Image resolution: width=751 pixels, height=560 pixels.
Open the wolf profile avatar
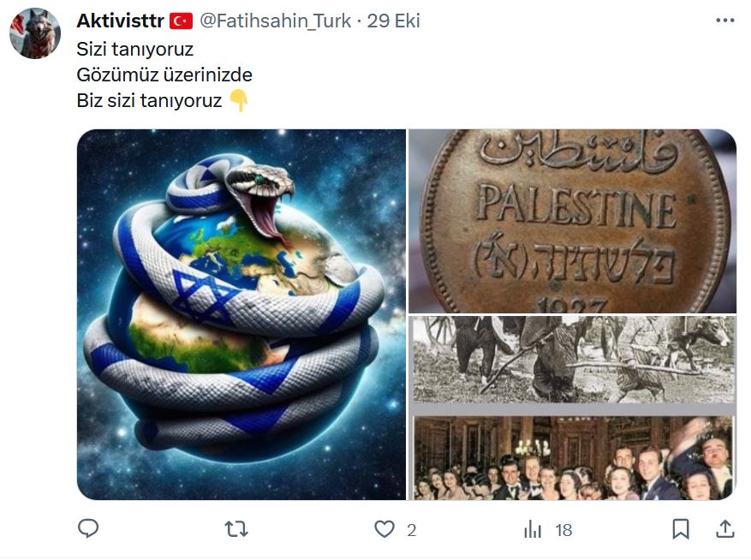click(x=35, y=33)
